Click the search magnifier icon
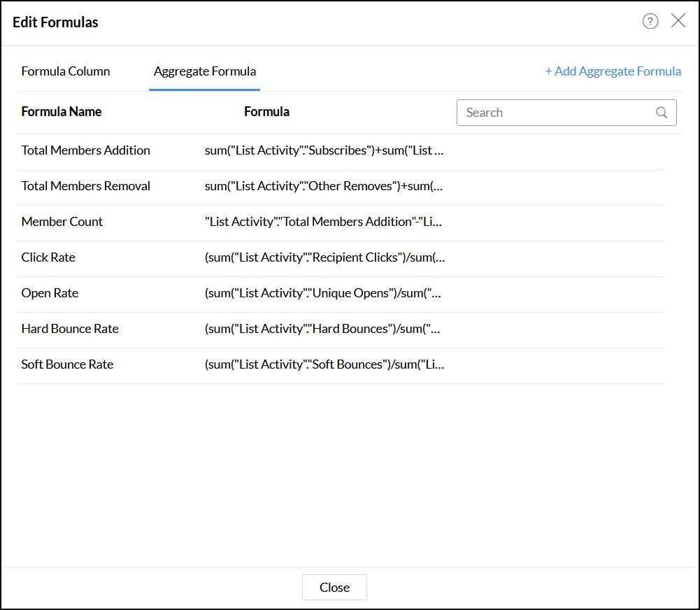This screenshot has width=700, height=610. click(x=662, y=113)
